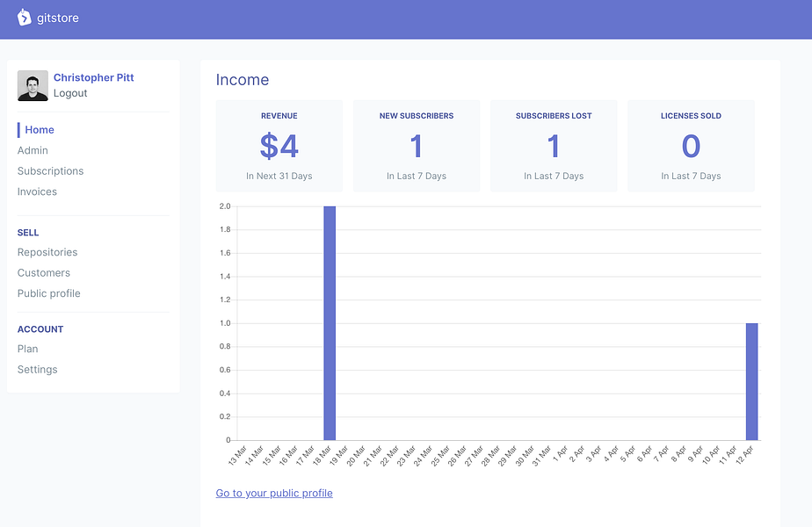
Task: Follow the Go to your public profile link
Action: (x=274, y=494)
